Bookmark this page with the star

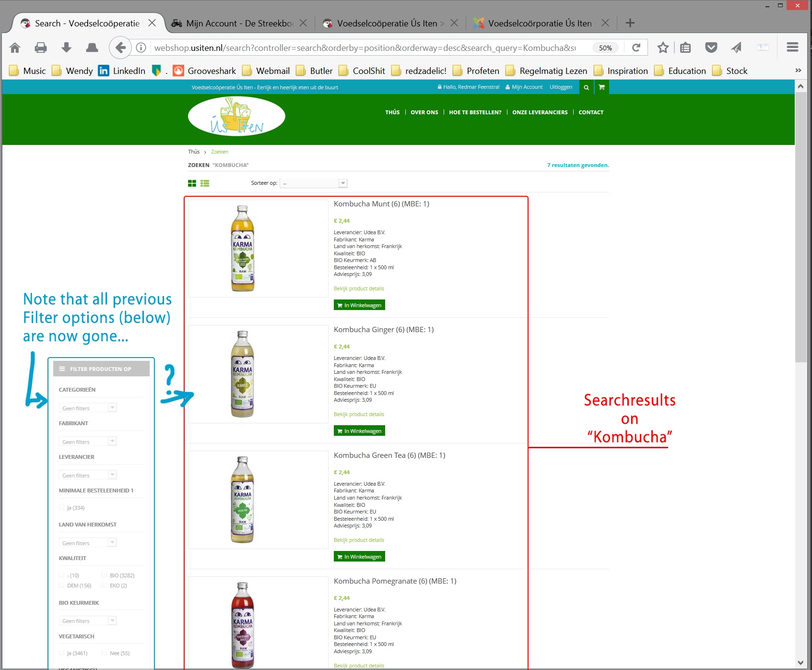(x=663, y=48)
